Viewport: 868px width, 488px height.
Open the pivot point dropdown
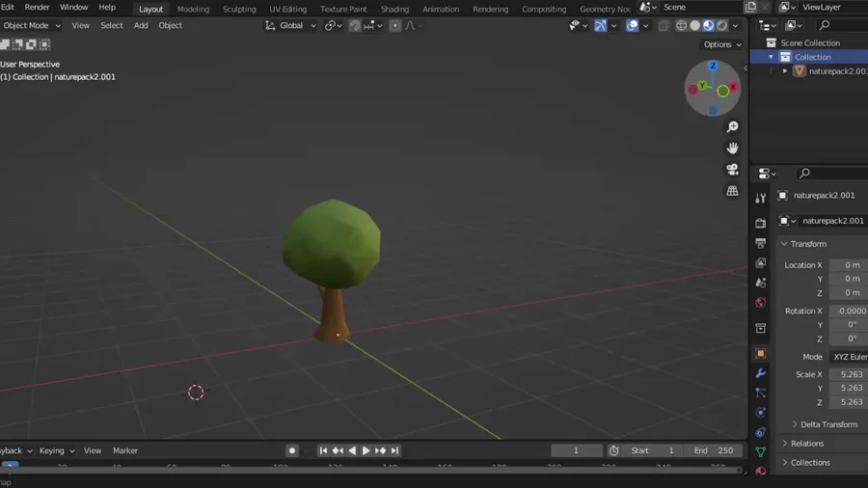(x=334, y=25)
